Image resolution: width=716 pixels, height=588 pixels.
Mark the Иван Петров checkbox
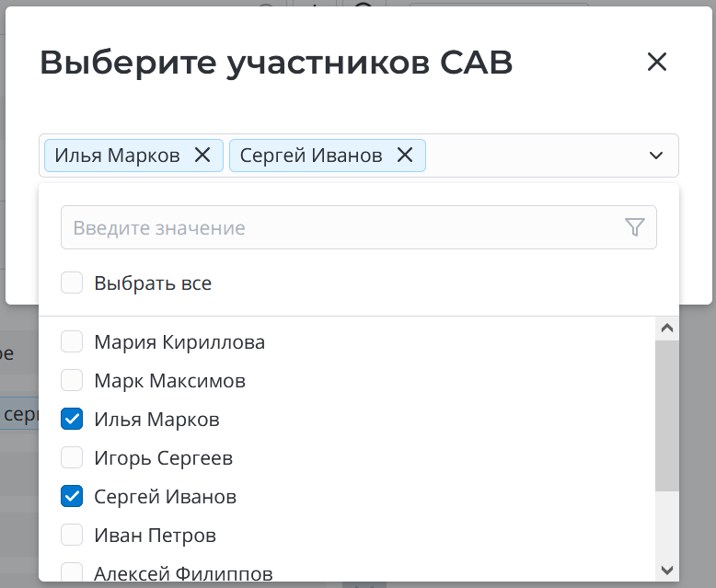pos(72,535)
